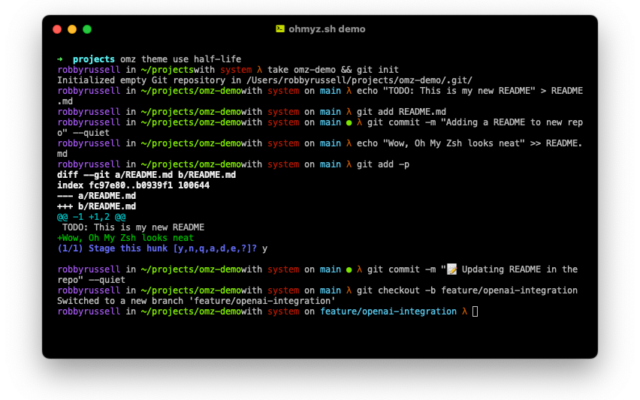
Task: Click 'Initialized empty Git repository' output line
Action: (x=265, y=80)
